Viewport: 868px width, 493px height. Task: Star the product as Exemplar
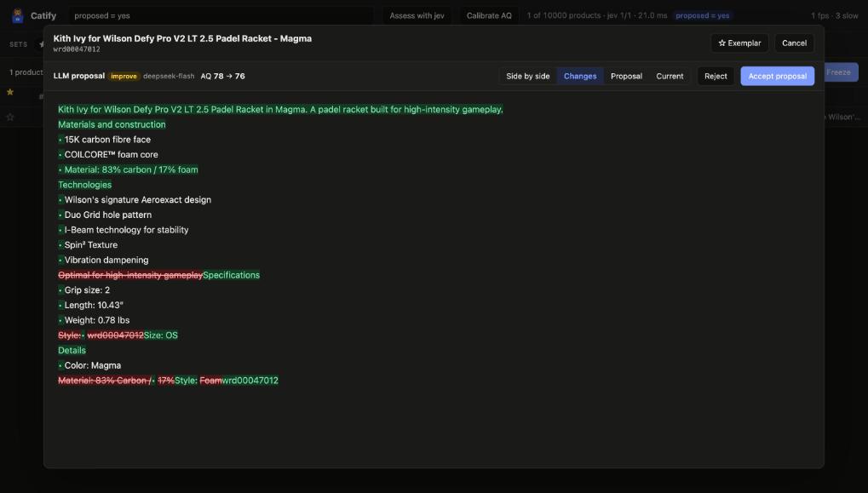(739, 43)
